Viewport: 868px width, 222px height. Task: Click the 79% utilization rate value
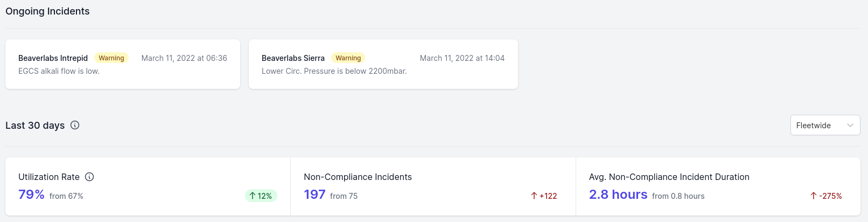point(31,195)
